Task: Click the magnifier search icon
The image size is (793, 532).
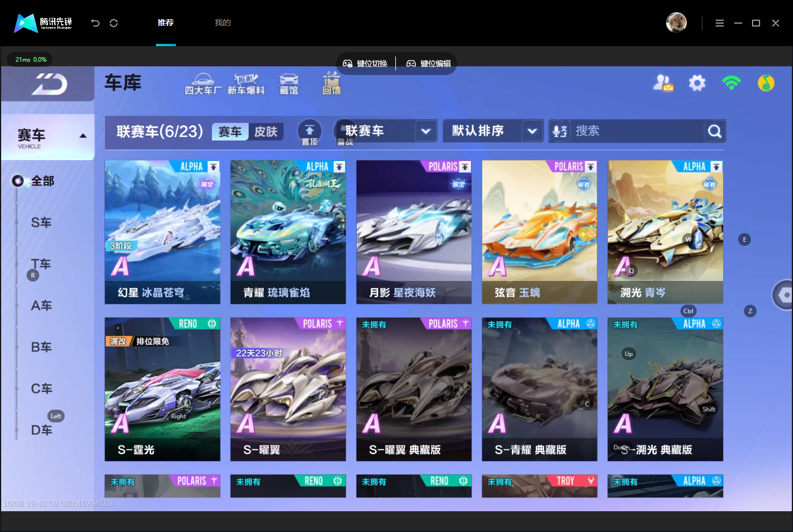Action: [x=715, y=132]
